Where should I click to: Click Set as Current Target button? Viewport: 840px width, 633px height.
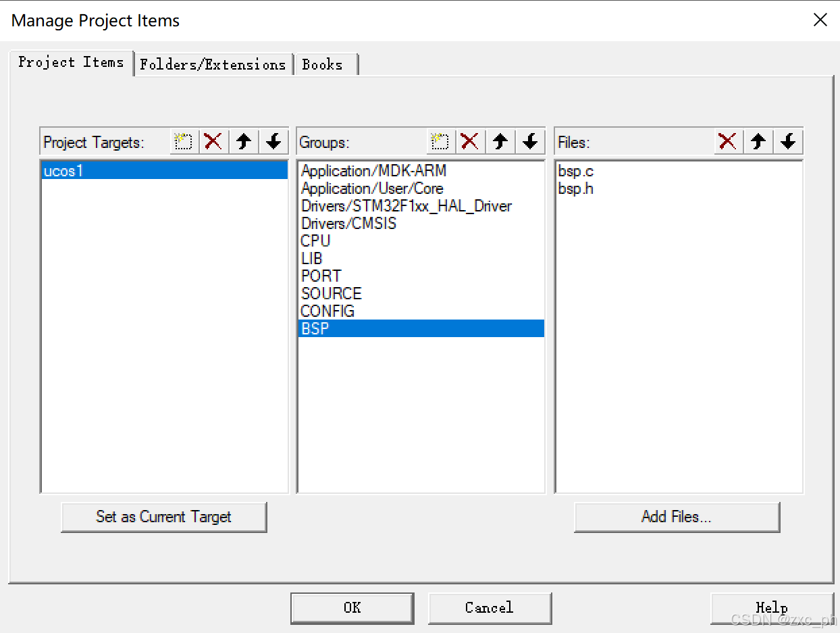point(164,517)
